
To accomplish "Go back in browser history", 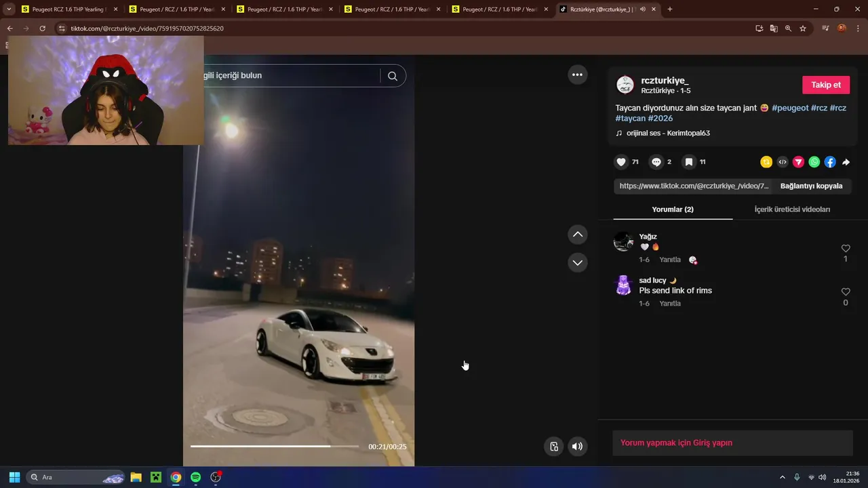I will (9, 28).
